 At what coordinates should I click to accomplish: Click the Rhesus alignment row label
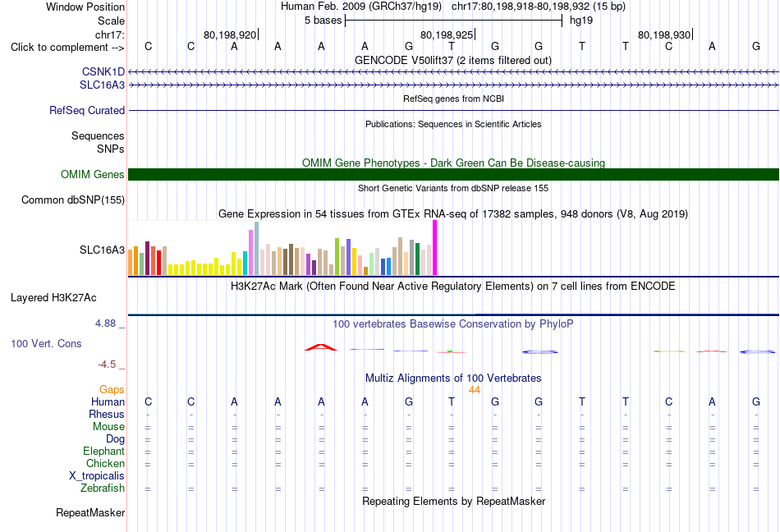click(x=107, y=414)
